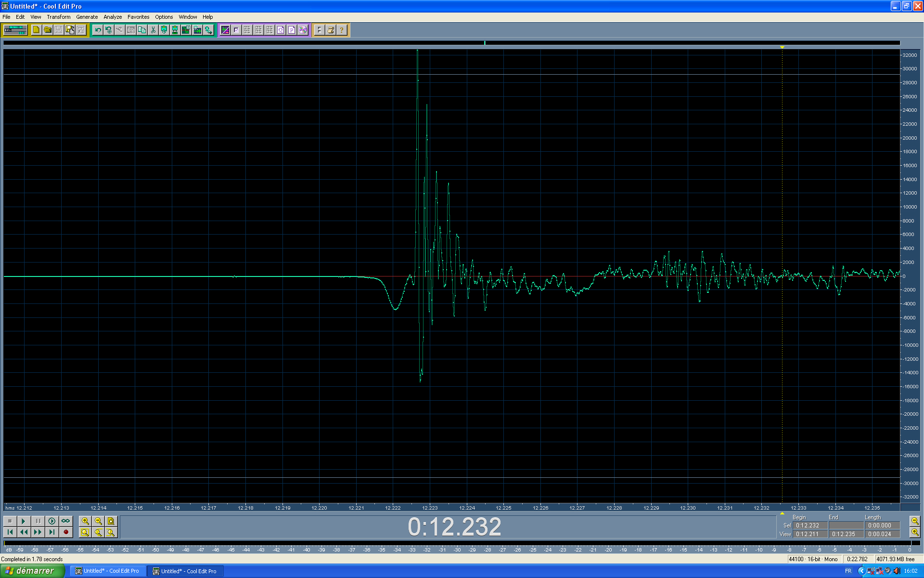
Task: Switch to first Untitled* Cool Edit taskbar button
Action: [x=107, y=571]
